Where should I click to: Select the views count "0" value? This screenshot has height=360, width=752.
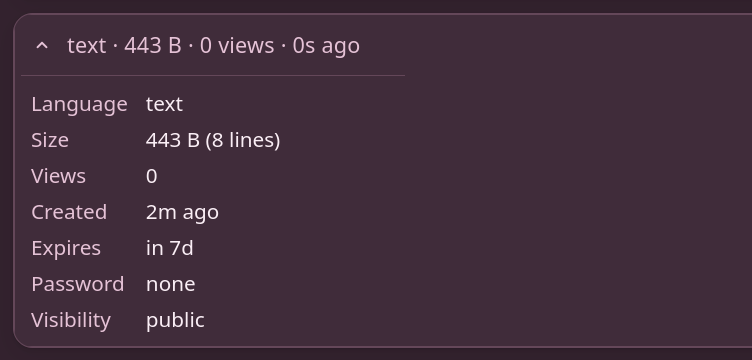point(152,176)
